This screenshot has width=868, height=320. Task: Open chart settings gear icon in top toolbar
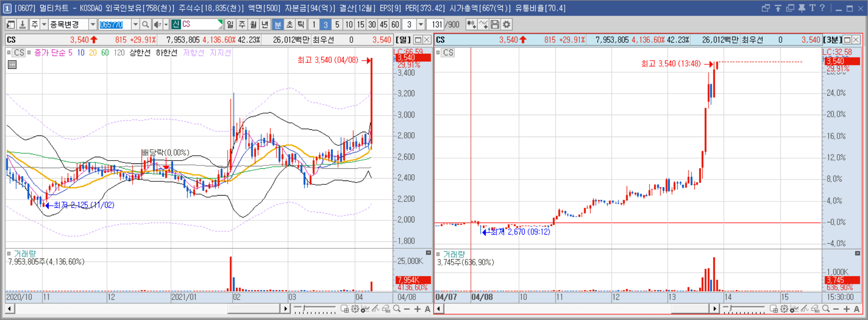click(507, 24)
